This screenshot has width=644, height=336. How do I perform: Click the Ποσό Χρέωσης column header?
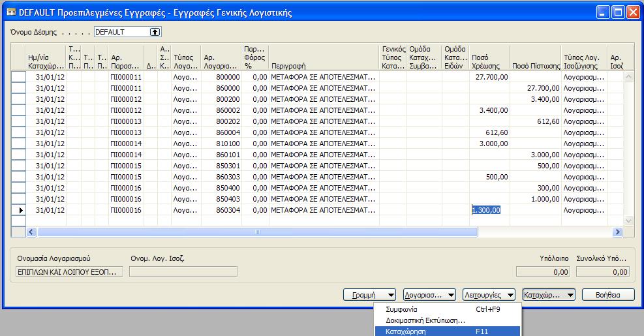coord(489,57)
